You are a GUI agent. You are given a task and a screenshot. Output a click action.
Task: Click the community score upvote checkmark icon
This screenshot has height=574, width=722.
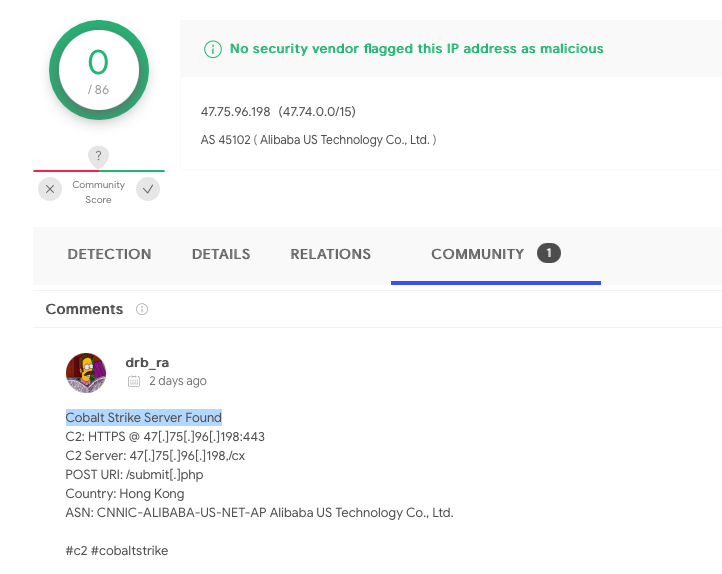pyautogui.click(x=148, y=189)
